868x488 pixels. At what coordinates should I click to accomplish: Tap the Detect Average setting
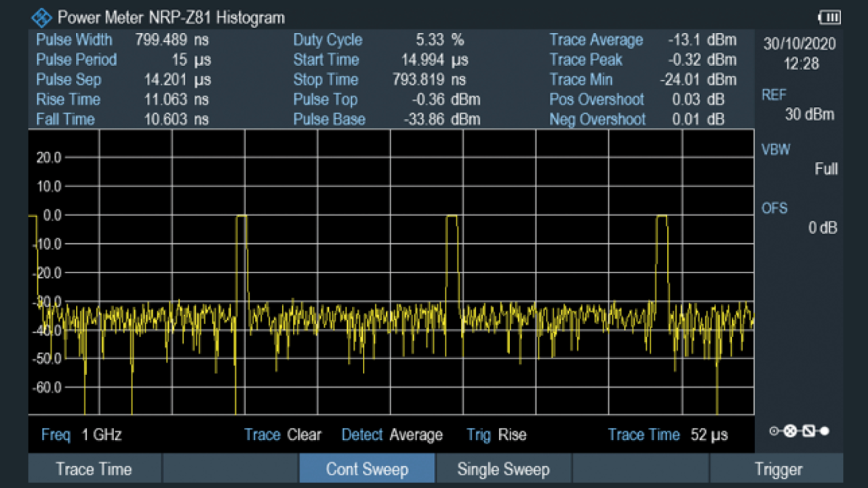(x=392, y=435)
